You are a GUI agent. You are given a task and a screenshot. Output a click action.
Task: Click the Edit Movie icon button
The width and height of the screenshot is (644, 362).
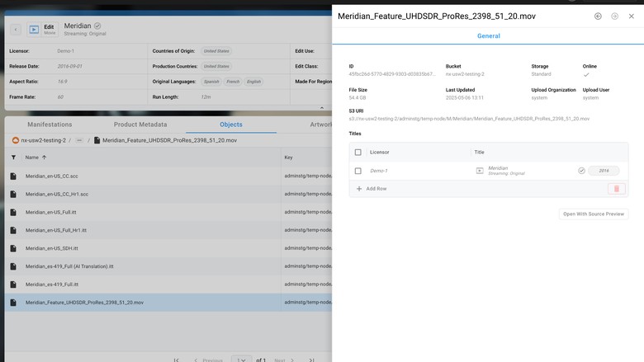42,30
